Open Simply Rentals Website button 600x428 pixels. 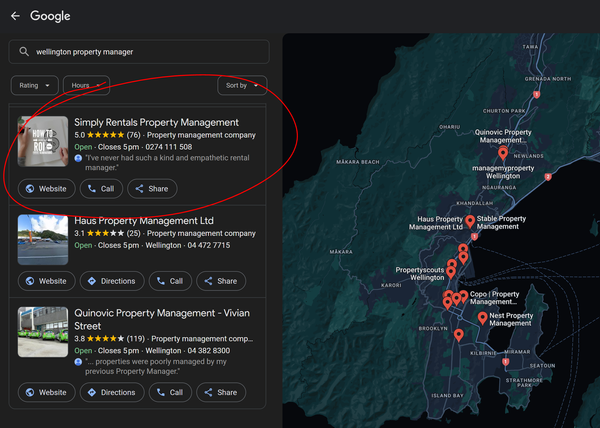point(46,189)
